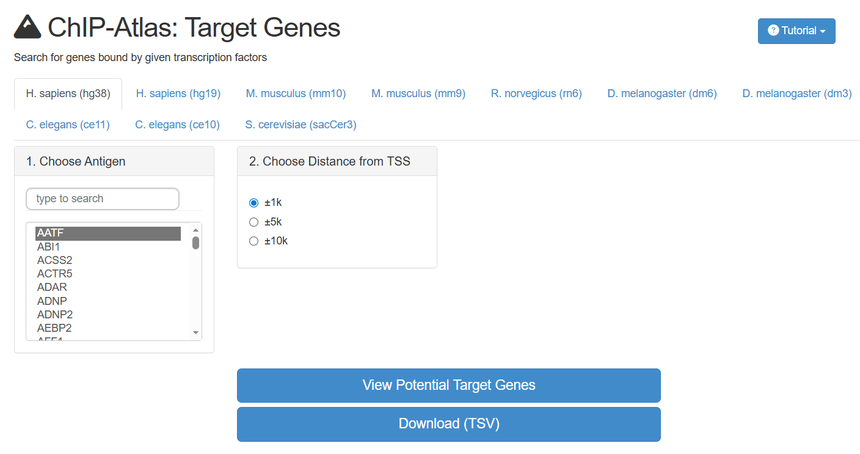Pick ADNP2 antigen from the list
Screen dimensions: 860x454
[x=54, y=314]
